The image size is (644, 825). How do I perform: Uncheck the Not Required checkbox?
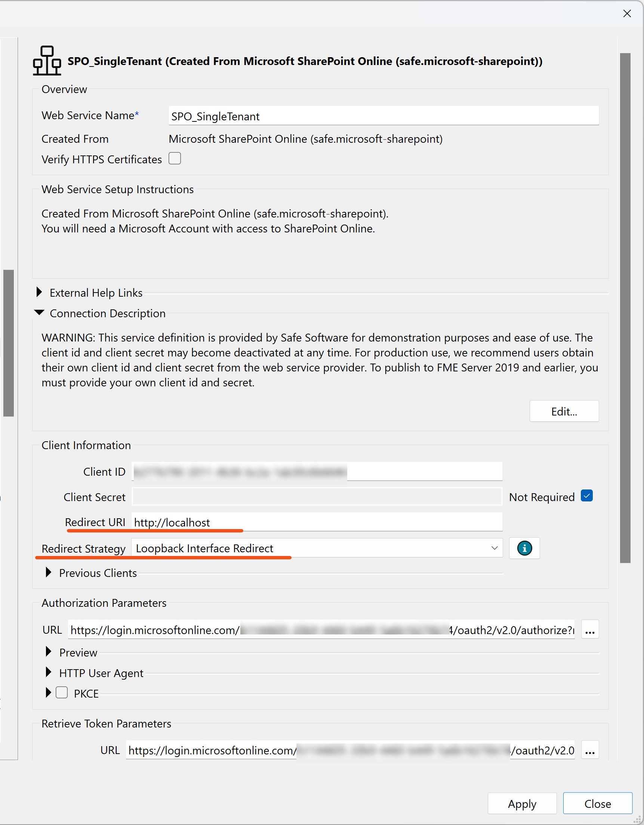(586, 496)
